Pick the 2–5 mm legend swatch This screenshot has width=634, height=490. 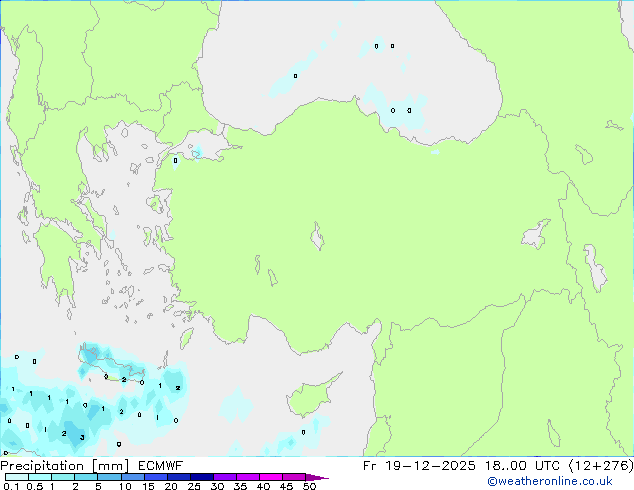coord(86,477)
